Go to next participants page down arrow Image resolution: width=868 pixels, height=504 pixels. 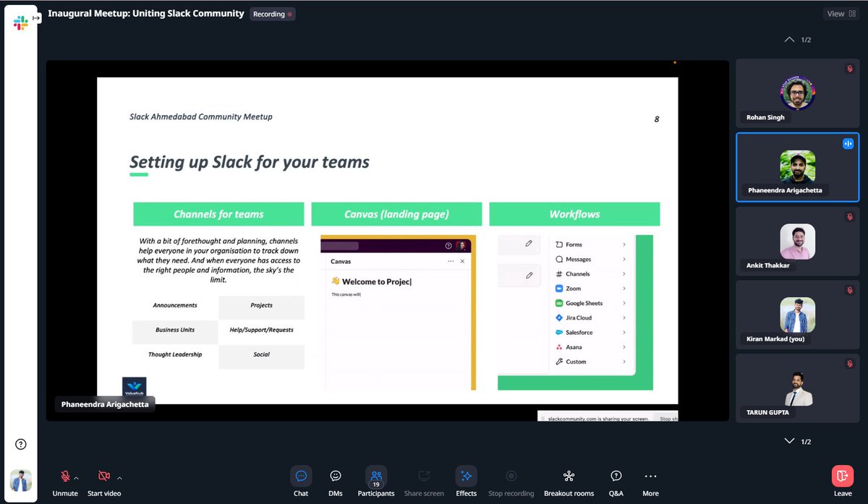click(x=789, y=441)
